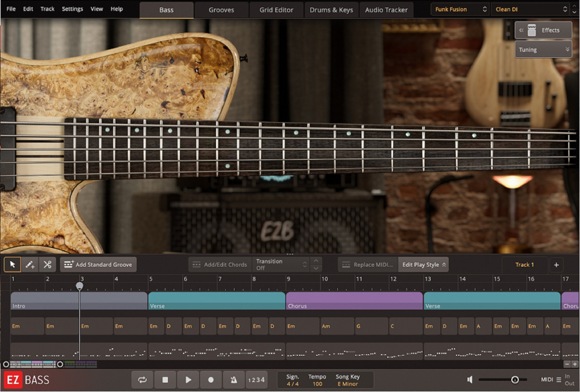Click Add Standard Groove
580x392 pixels.
[x=98, y=264]
